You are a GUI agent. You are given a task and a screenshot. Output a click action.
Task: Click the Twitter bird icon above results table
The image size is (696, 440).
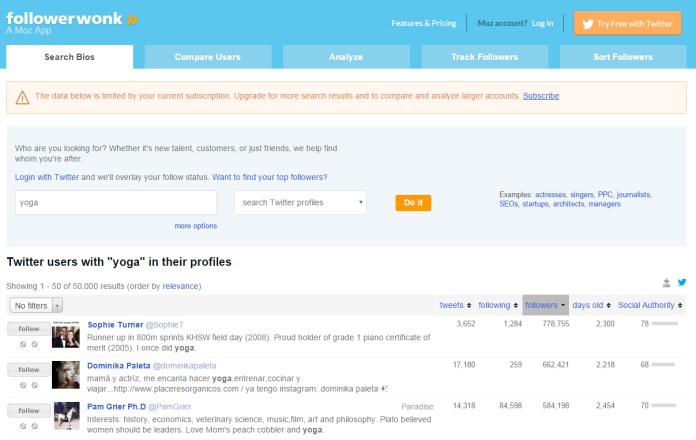pos(682,282)
